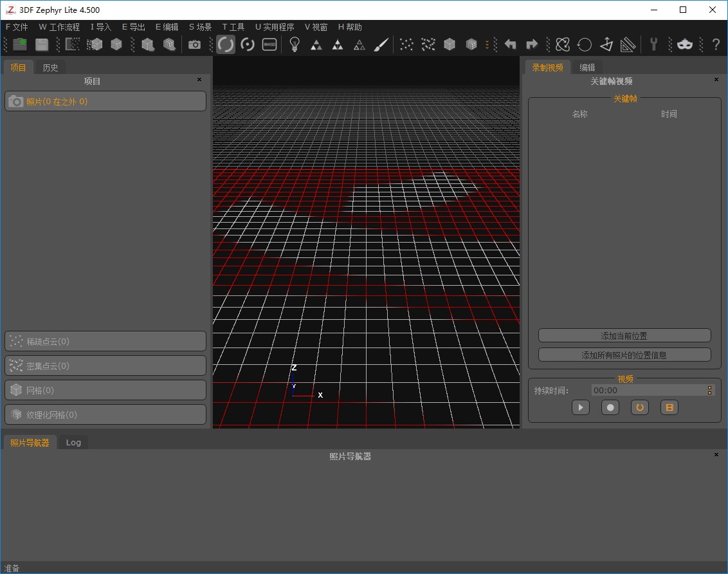
Task: Select the paintbrush tool icon
Action: tap(381, 44)
